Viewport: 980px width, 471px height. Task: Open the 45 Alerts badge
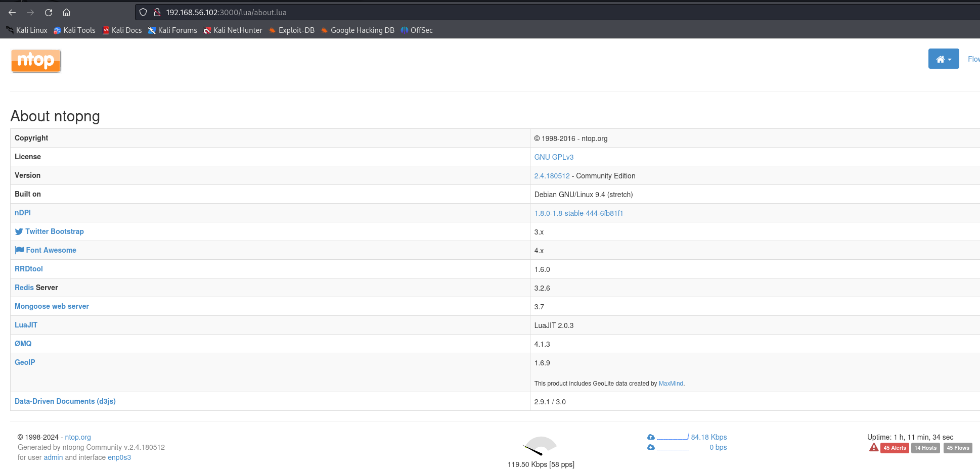point(894,448)
